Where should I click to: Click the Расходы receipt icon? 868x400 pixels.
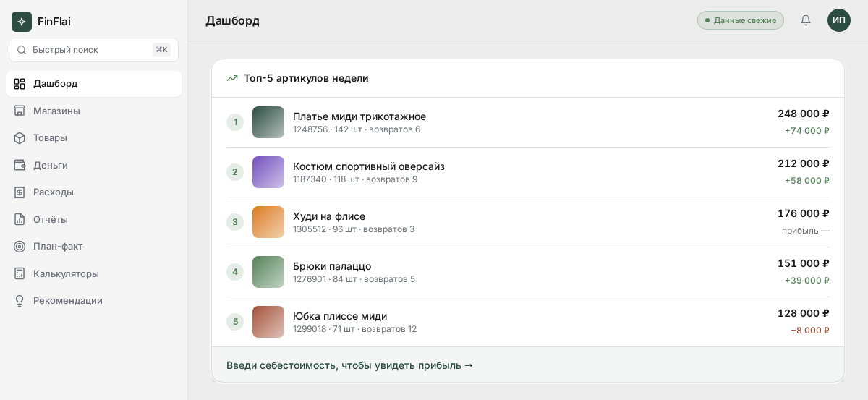coord(20,192)
